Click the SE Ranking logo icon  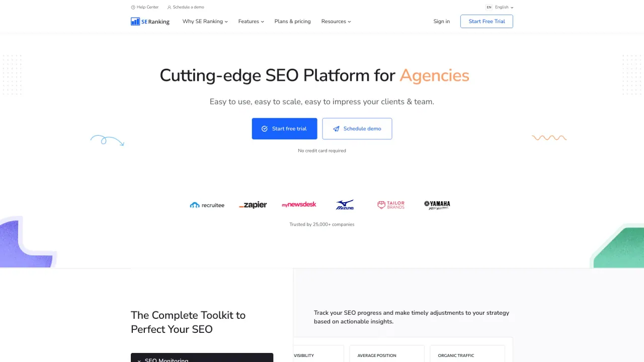(135, 22)
